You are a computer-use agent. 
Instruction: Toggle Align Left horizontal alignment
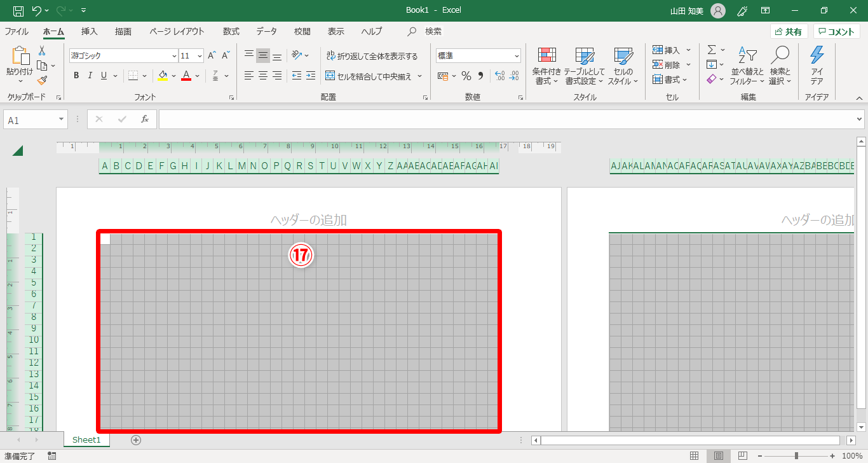[249, 76]
